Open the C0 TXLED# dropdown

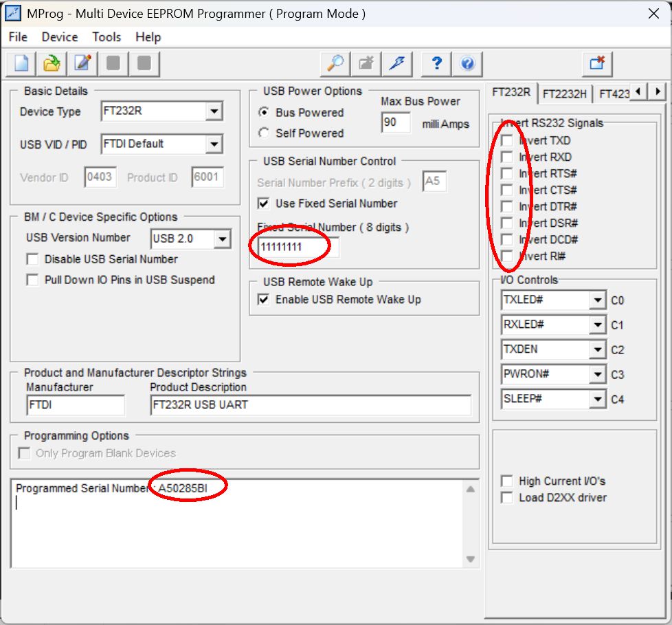tap(597, 300)
